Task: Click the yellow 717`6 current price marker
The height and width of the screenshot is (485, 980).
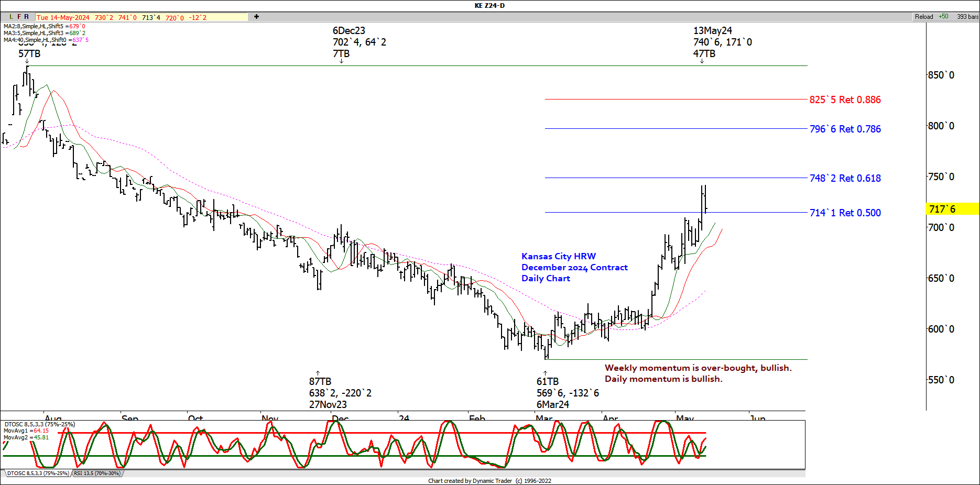Action: (952, 209)
